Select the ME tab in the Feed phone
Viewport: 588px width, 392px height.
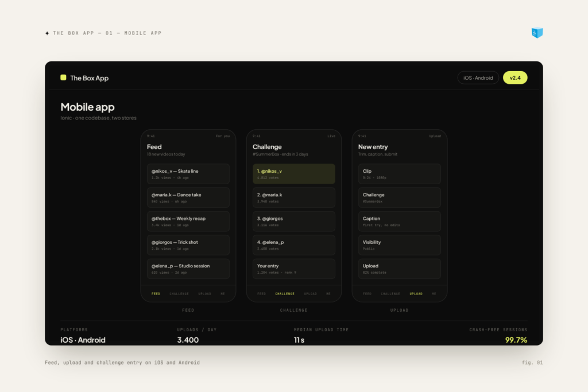[223, 294]
